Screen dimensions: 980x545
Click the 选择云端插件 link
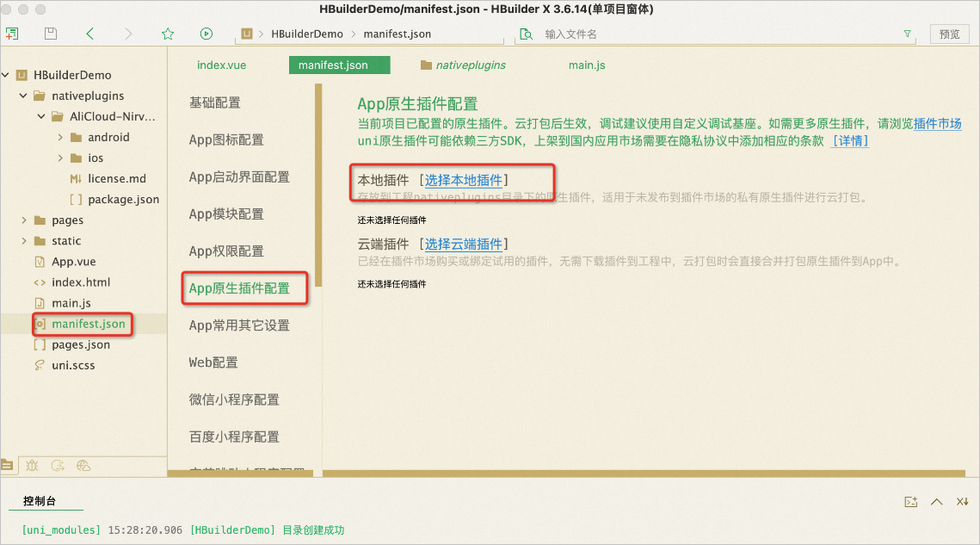point(464,244)
